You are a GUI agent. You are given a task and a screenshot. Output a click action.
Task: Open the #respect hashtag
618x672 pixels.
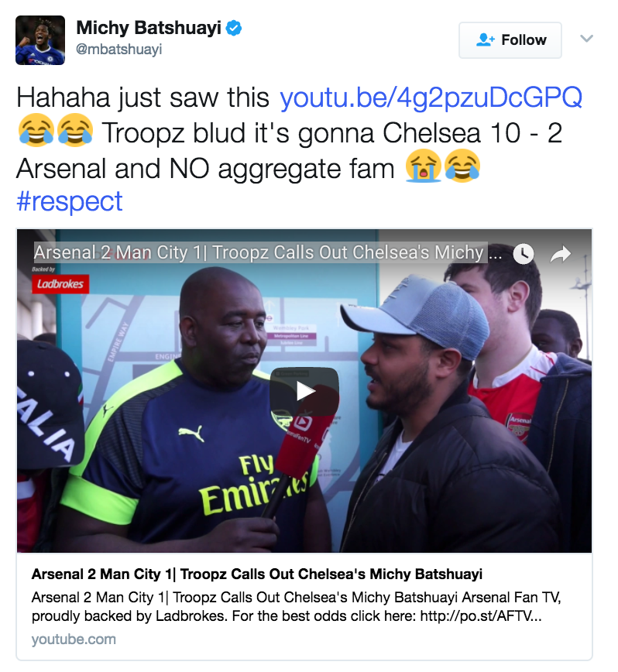(x=70, y=201)
